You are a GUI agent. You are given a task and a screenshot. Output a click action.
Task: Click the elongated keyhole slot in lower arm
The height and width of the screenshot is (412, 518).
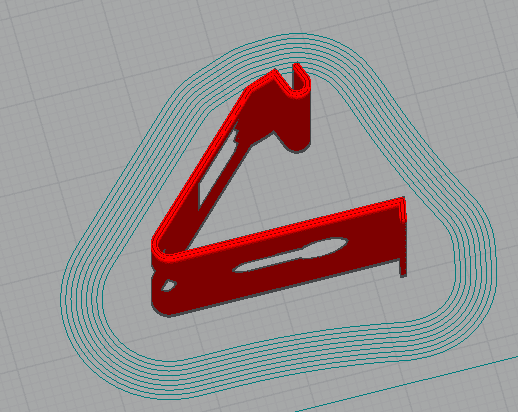(290, 254)
